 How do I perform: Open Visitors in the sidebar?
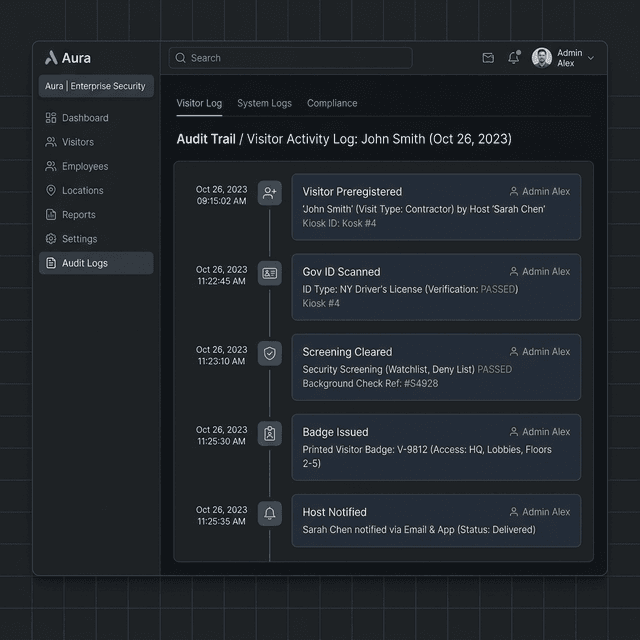[x=96, y=142]
